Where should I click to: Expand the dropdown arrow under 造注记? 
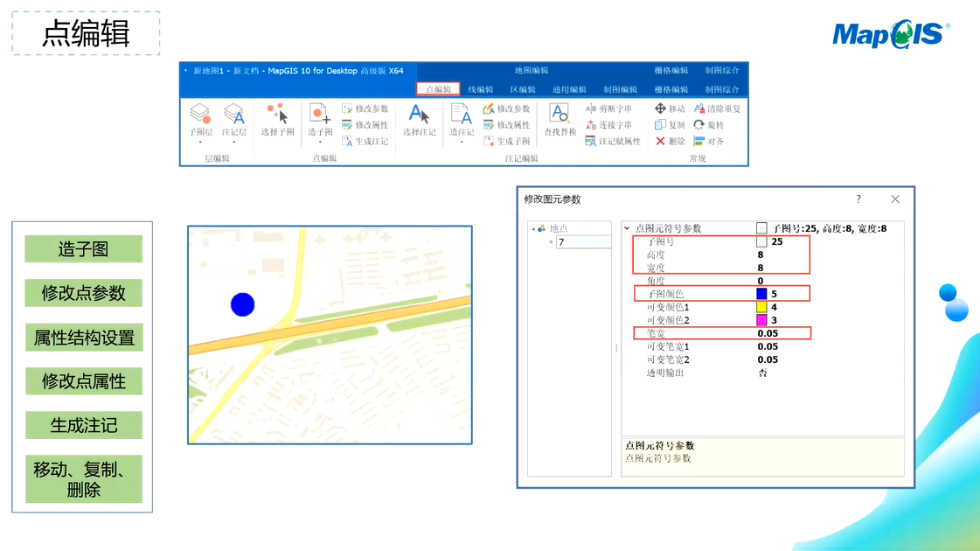click(x=462, y=143)
